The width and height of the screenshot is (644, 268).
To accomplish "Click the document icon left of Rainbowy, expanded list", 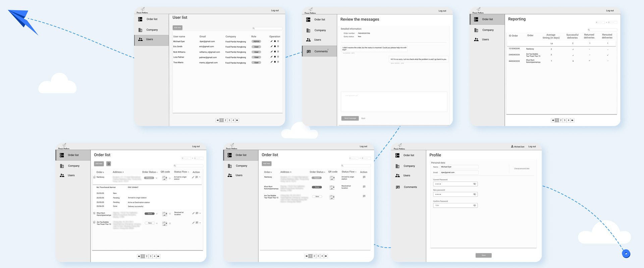I will point(94,177).
